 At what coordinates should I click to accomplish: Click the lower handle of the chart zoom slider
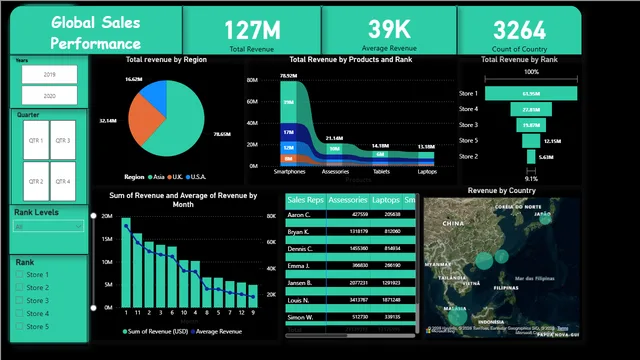point(93,308)
